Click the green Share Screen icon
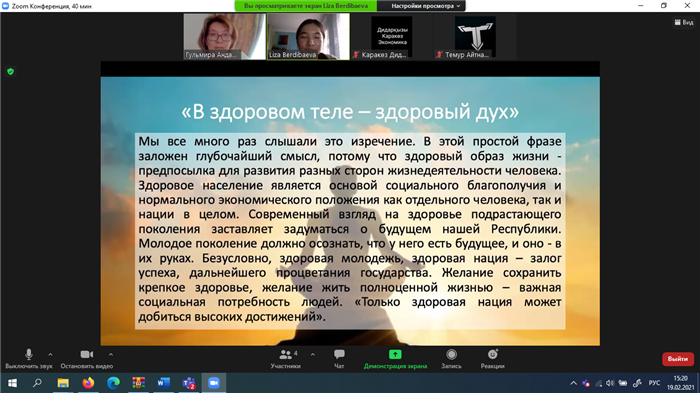 click(395, 355)
